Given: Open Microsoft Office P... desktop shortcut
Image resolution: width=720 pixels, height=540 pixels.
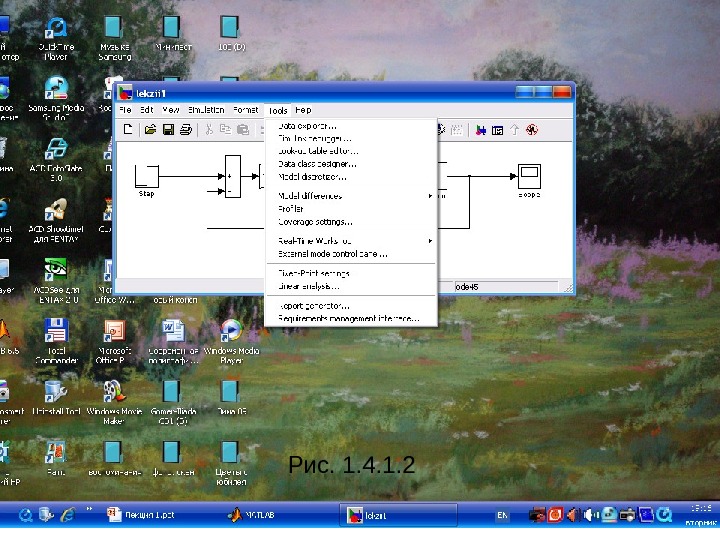Looking at the screenshot, I should click(113, 341).
